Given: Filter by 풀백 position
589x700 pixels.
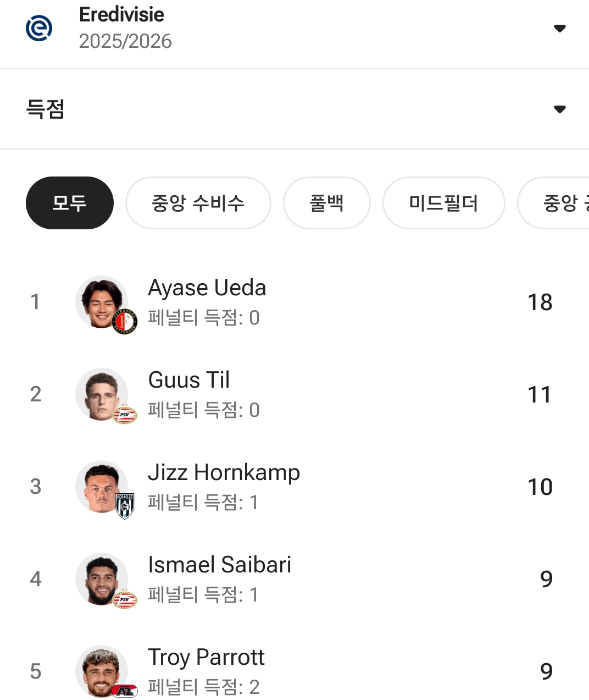Looking at the screenshot, I should coord(326,203).
